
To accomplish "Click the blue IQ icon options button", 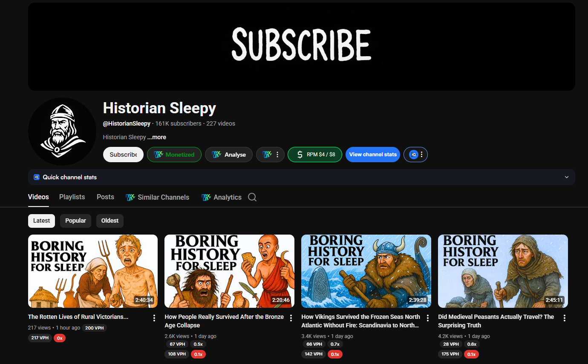I will click(x=415, y=155).
